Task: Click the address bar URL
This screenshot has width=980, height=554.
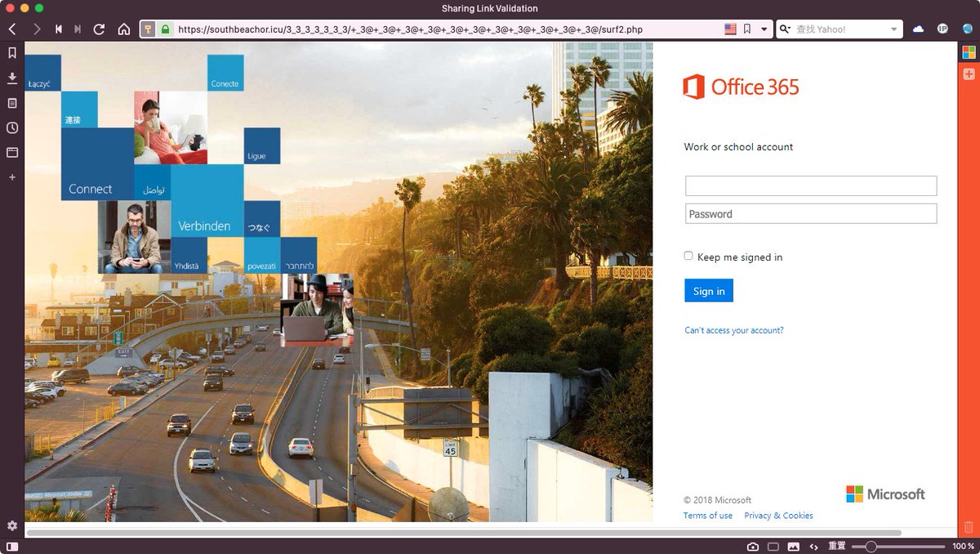Action: tap(410, 29)
